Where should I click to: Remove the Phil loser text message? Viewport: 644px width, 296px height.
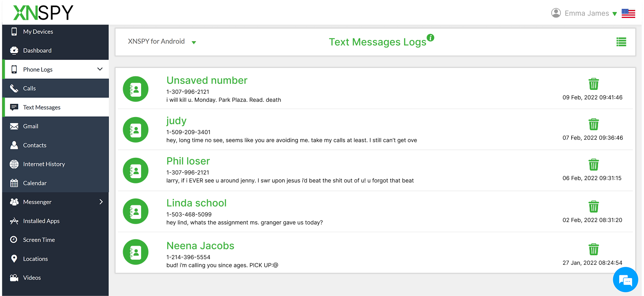coord(593,165)
